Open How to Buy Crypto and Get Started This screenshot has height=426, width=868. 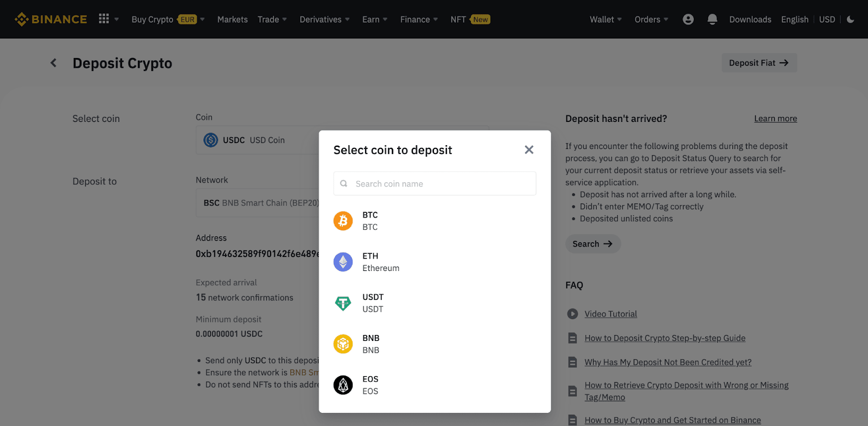(673, 420)
